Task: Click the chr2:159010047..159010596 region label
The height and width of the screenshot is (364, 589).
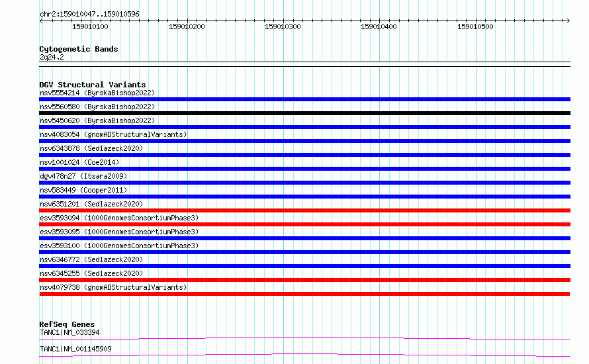Action: point(89,14)
